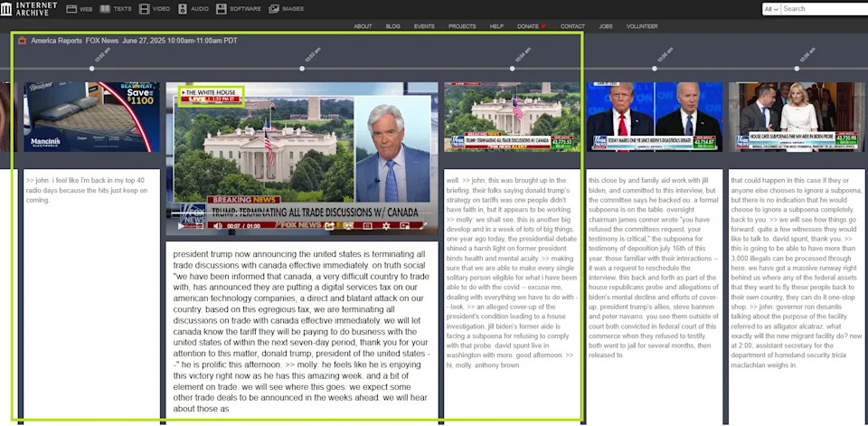Select the Mancini's mattress ad thumbnail
The image size is (868, 426).
pos(91,117)
